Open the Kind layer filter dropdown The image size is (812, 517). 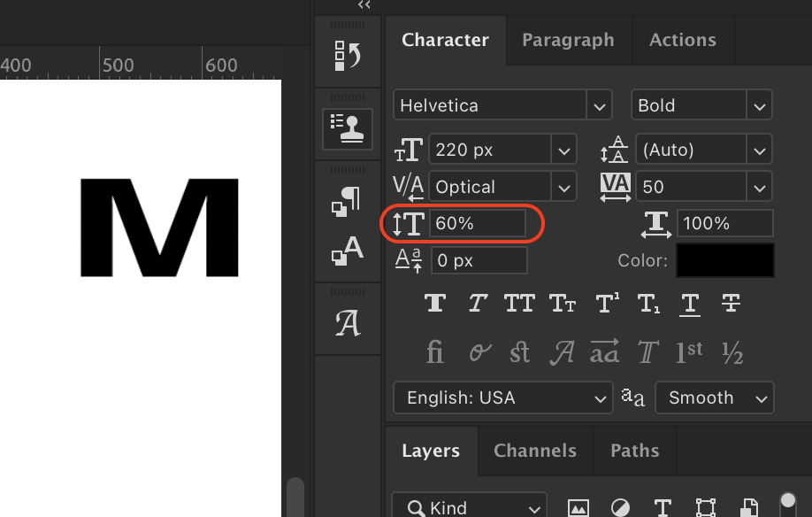point(469,505)
